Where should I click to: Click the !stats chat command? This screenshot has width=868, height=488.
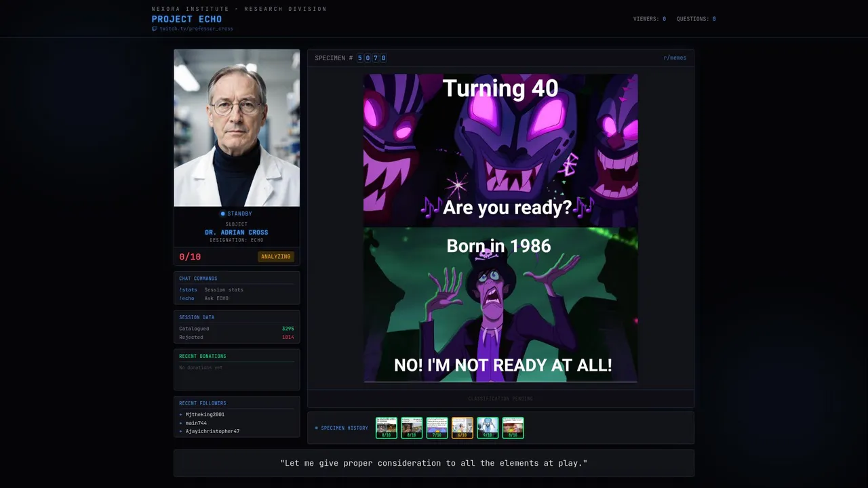click(188, 290)
